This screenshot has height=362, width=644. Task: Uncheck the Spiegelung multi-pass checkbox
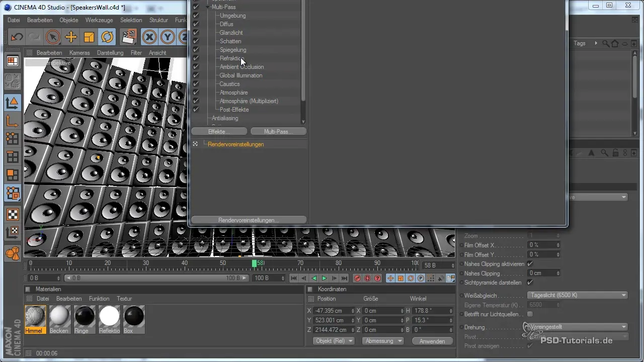click(x=196, y=50)
